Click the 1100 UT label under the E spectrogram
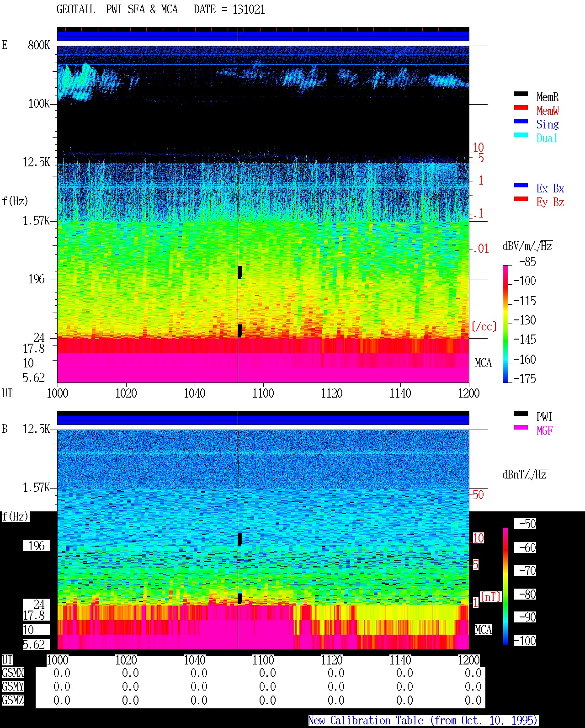Image resolution: width=585 pixels, height=728 pixels. click(263, 393)
